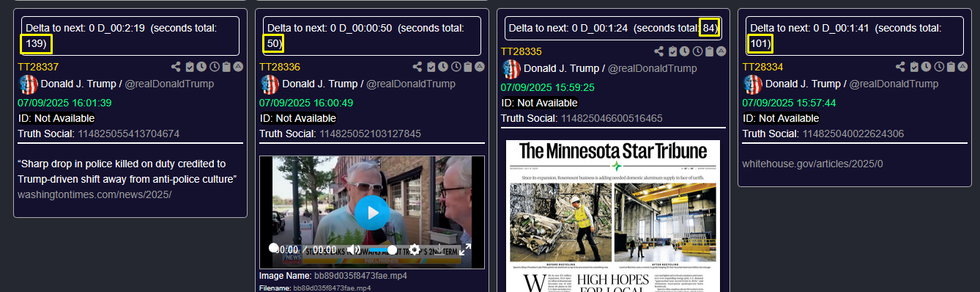Open the washingtontimes.com news link

[x=95, y=194]
